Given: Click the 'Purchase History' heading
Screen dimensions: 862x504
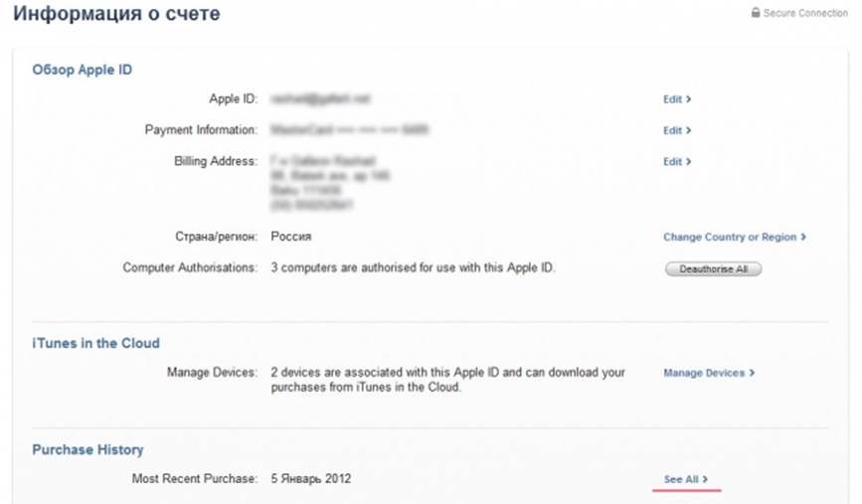Looking at the screenshot, I should [87, 449].
